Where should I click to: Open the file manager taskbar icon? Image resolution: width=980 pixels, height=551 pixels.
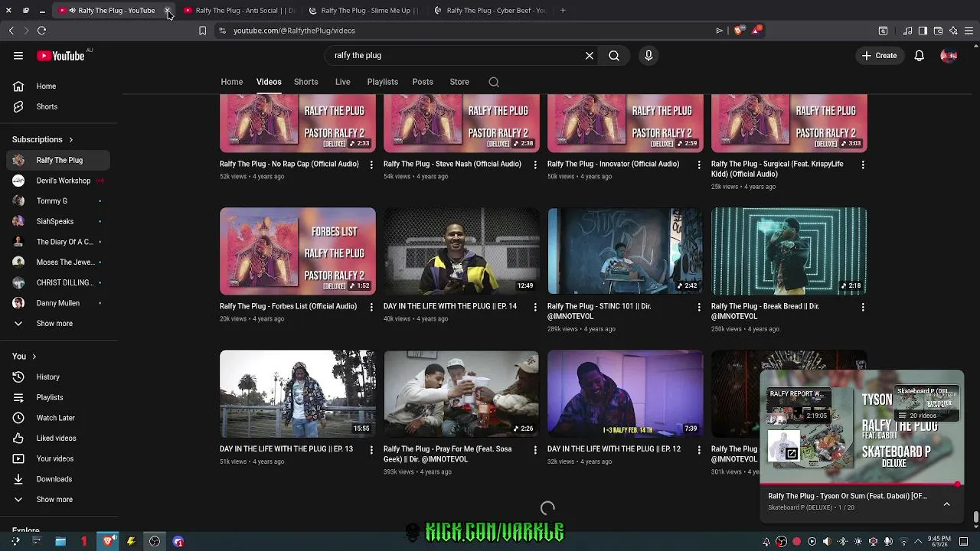[60, 541]
